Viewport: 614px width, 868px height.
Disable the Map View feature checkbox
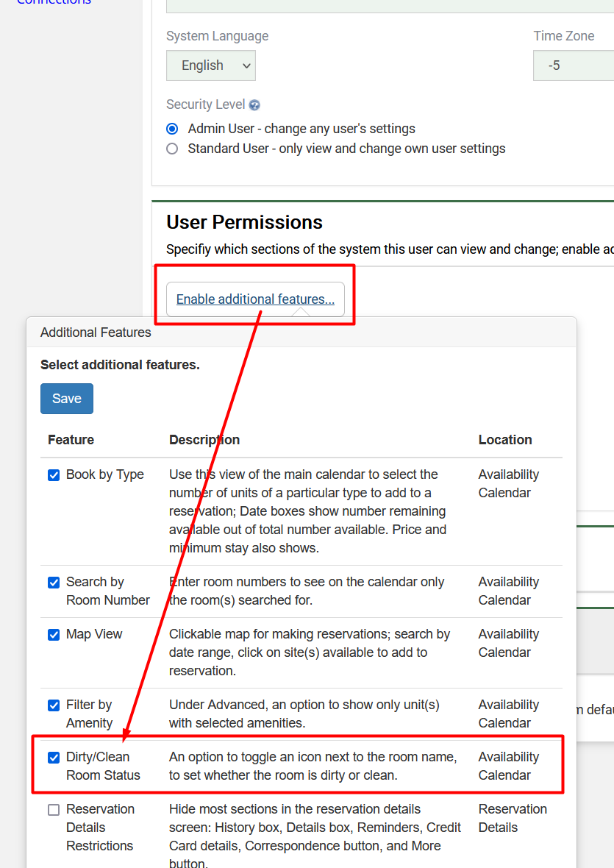(x=54, y=635)
